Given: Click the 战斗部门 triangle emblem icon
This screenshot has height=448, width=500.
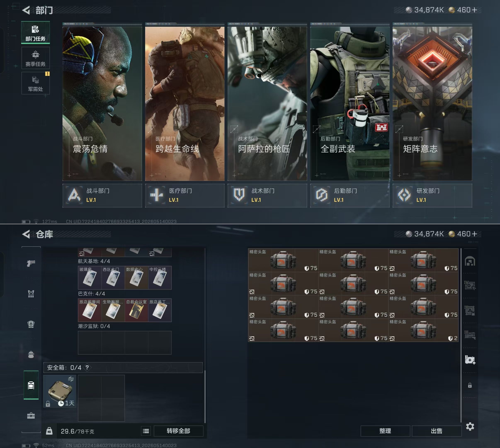Looking at the screenshot, I should 74,195.
